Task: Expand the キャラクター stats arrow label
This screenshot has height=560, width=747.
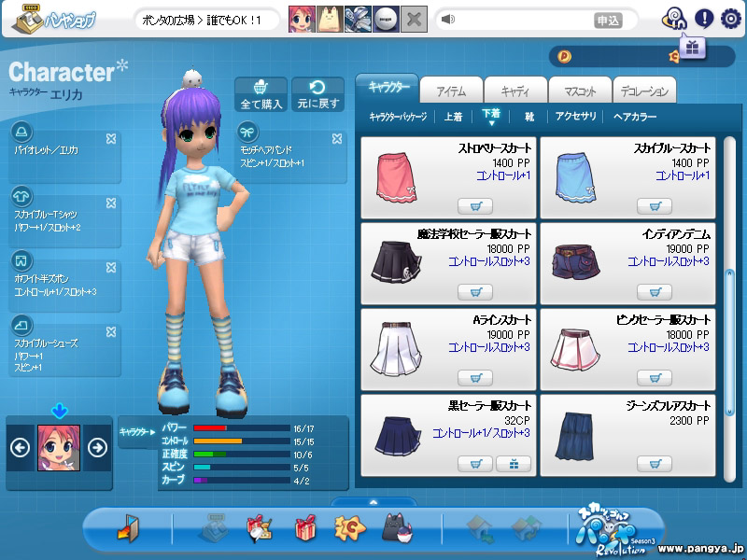Action: pos(137,432)
